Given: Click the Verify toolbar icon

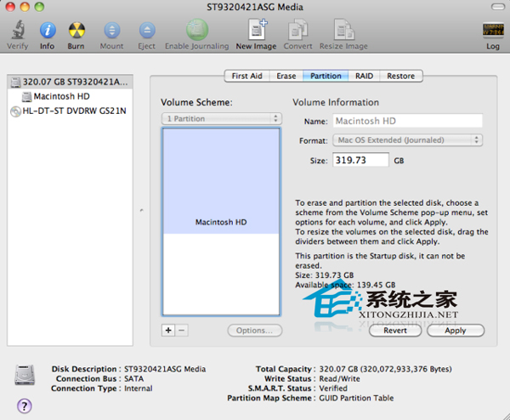Looking at the screenshot, I should point(17,32).
